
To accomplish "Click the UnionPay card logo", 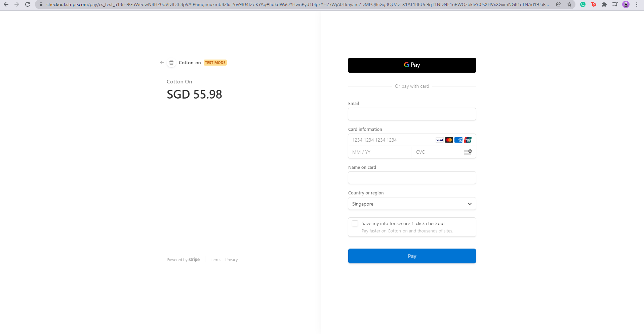I will (468, 140).
